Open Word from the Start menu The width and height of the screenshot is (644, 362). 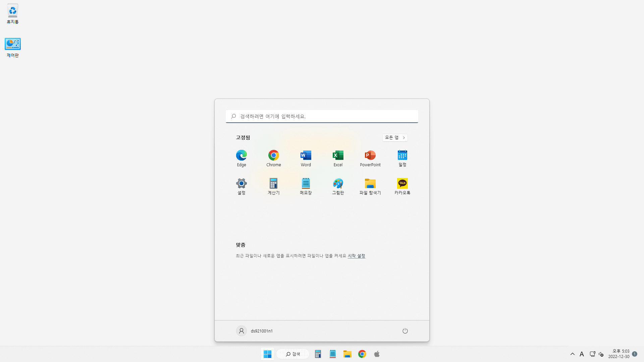pos(306,158)
